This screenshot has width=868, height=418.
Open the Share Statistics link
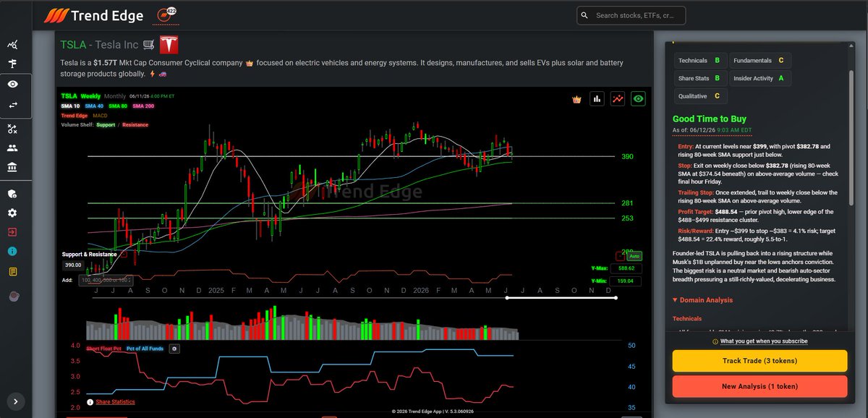tap(115, 401)
